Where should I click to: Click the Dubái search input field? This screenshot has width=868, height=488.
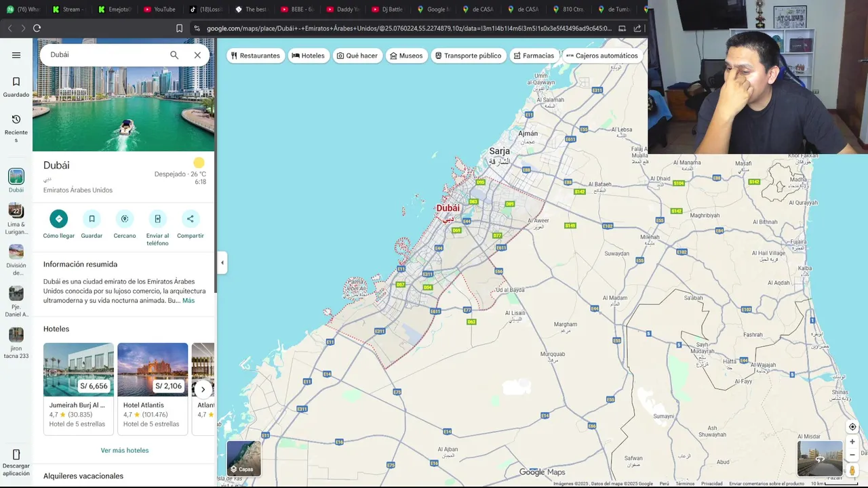105,55
